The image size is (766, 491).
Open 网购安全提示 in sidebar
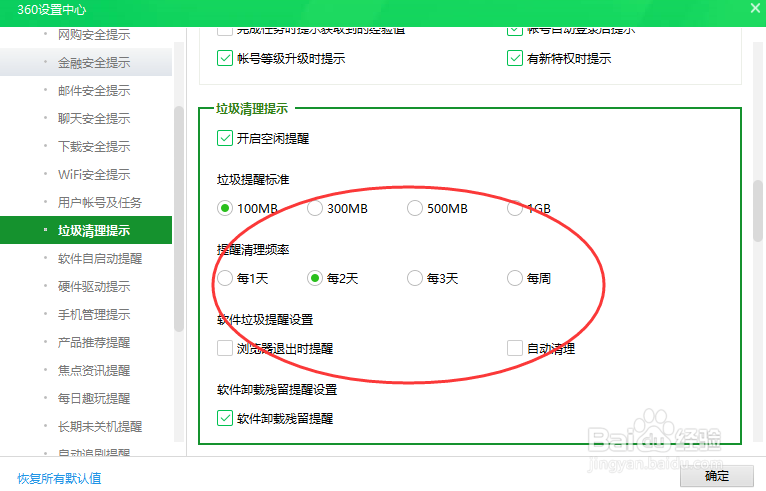pos(94,35)
